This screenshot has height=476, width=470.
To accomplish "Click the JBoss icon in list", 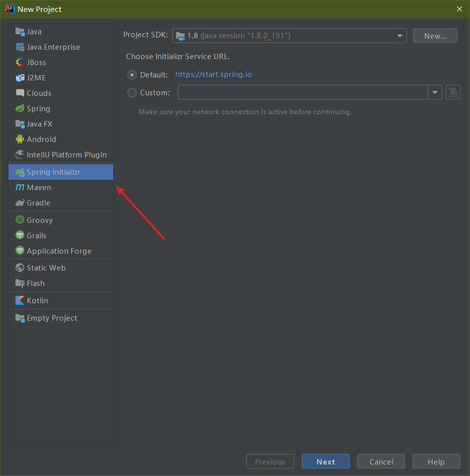I will coord(20,62).
